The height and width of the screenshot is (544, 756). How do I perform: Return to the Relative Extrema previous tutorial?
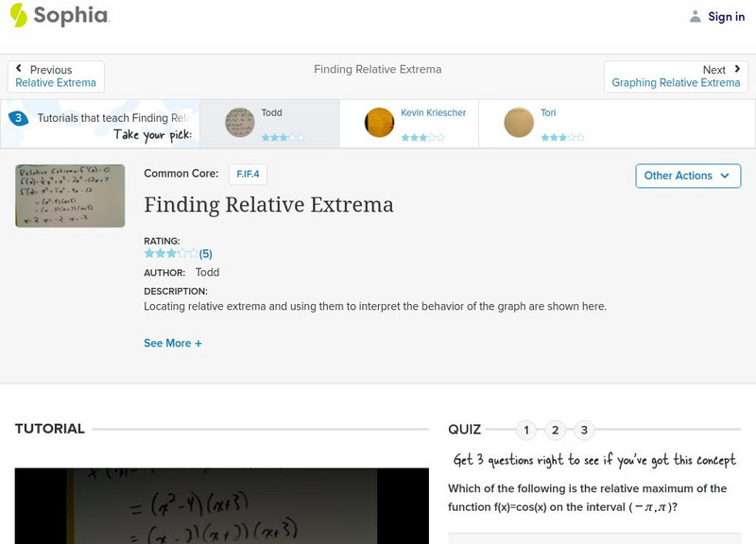click(x=56, y=82)
